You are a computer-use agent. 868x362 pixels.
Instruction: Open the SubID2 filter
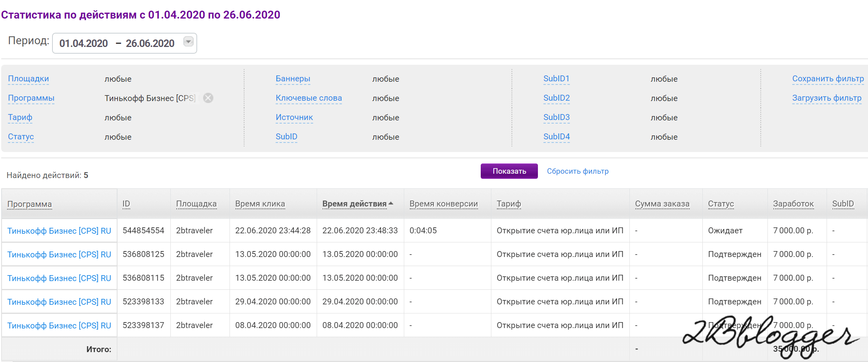(x=556, y=98)
